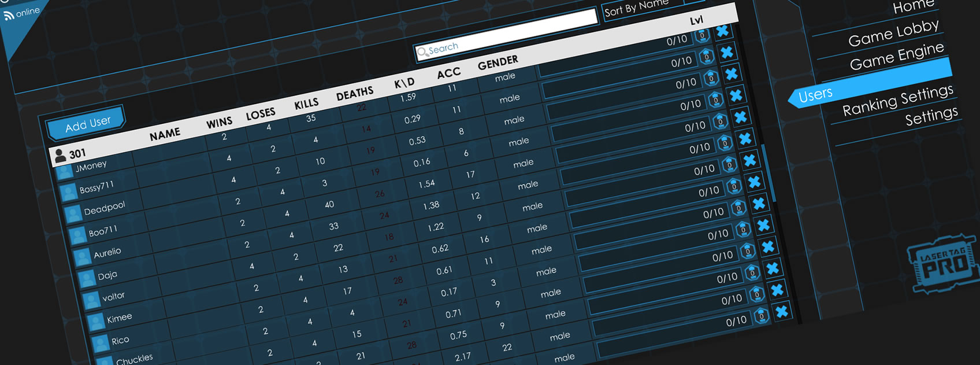This screenshot has height=365, width=980.
Task: Open Rico's avatar icon
Action: (x=101, y=344)
